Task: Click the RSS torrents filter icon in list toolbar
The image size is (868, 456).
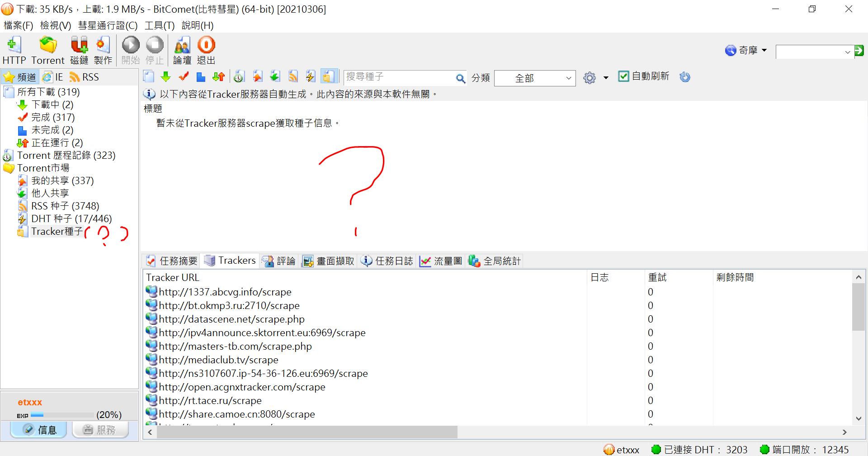Action: 293,77
